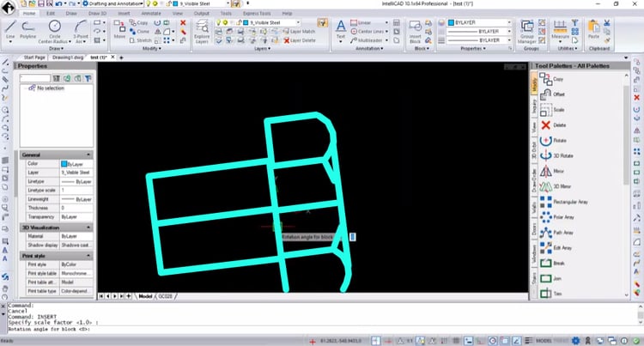Click the Text annotation tool
This screenshot has height=346, width=644.
[x=340, y=31]
